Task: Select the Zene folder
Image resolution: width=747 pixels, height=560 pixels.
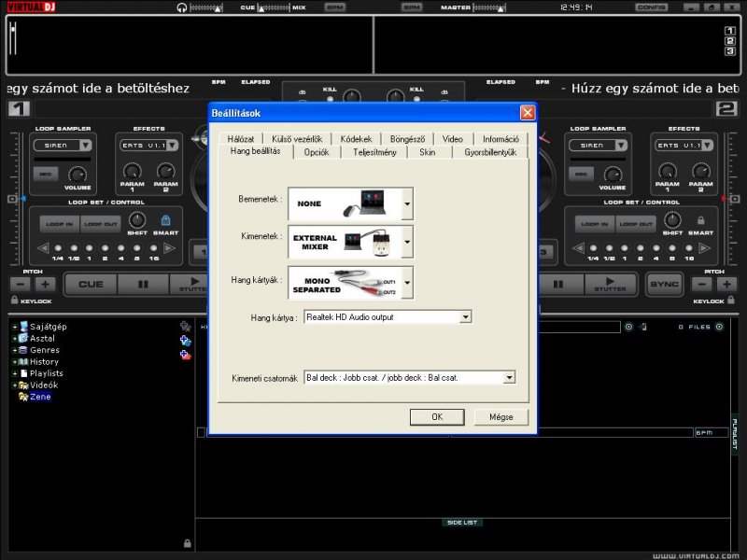Action: pos(40,397)
